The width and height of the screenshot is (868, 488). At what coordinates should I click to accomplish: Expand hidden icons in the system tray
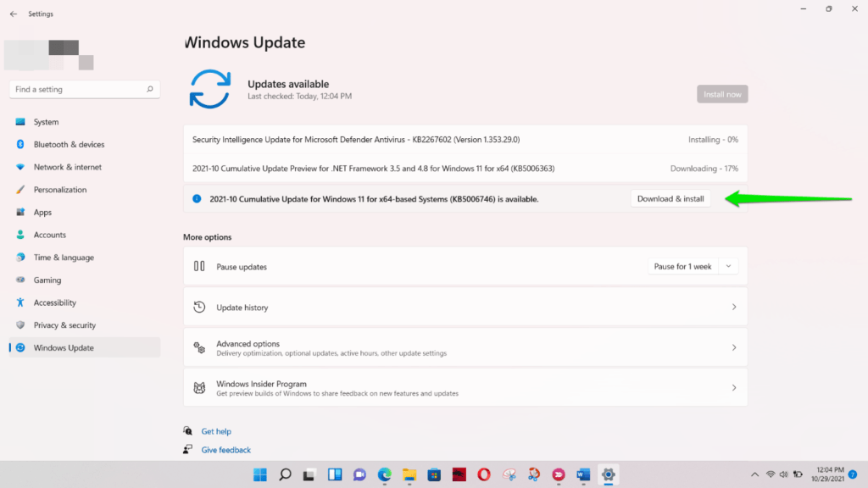754,475
